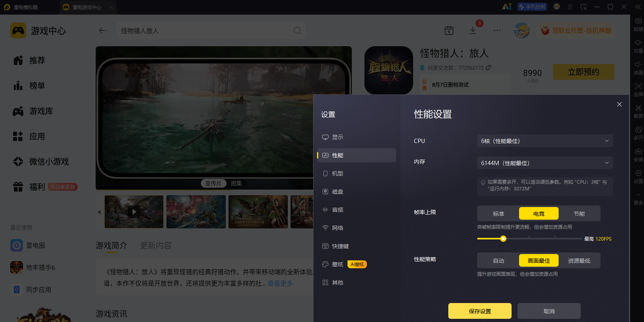The height and width of the screenshot is (322, 644).
Task: Click the frame rate limit slider handle
Action: point(503,239)
